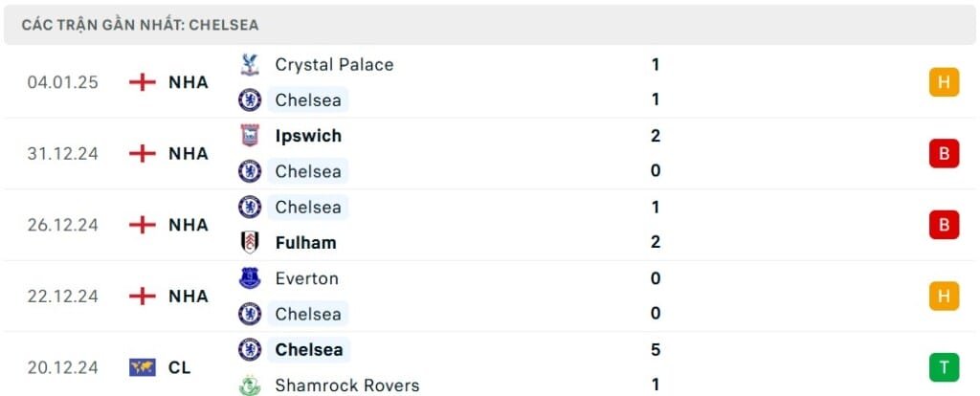Click the Everton club crest
980x396 pixels.
coord(250,278)
